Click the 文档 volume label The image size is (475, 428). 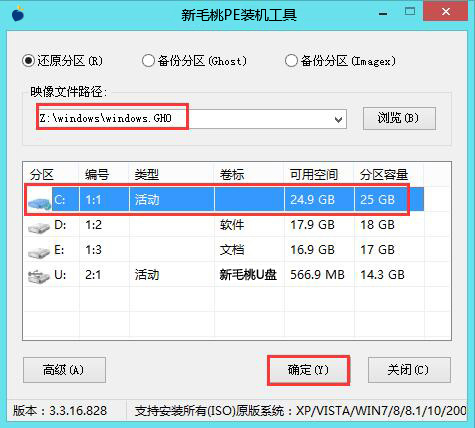(232, 250)
